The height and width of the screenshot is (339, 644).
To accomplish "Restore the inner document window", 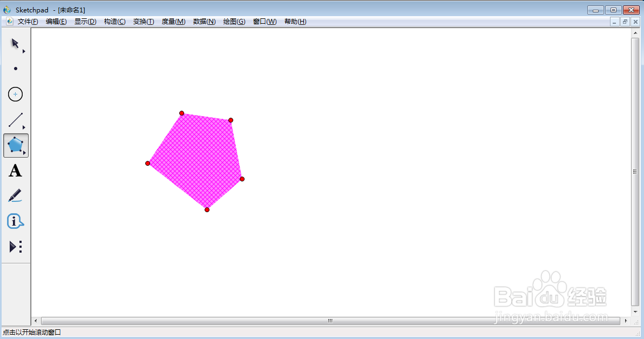I will (625, 22).
